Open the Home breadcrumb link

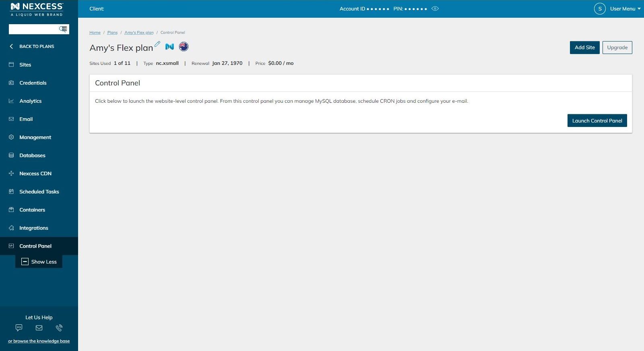click(x=95, y=33)
